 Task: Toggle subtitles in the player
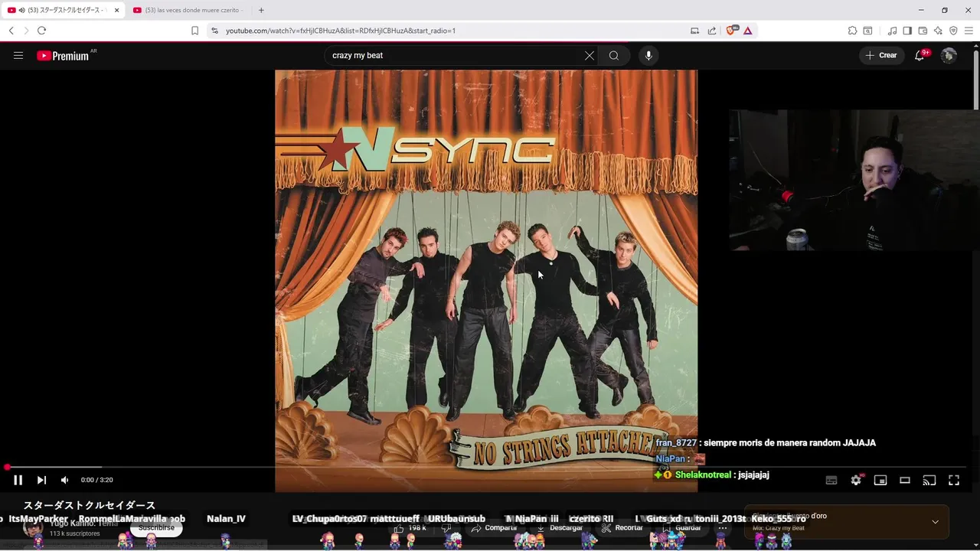[x=831, y=480]
